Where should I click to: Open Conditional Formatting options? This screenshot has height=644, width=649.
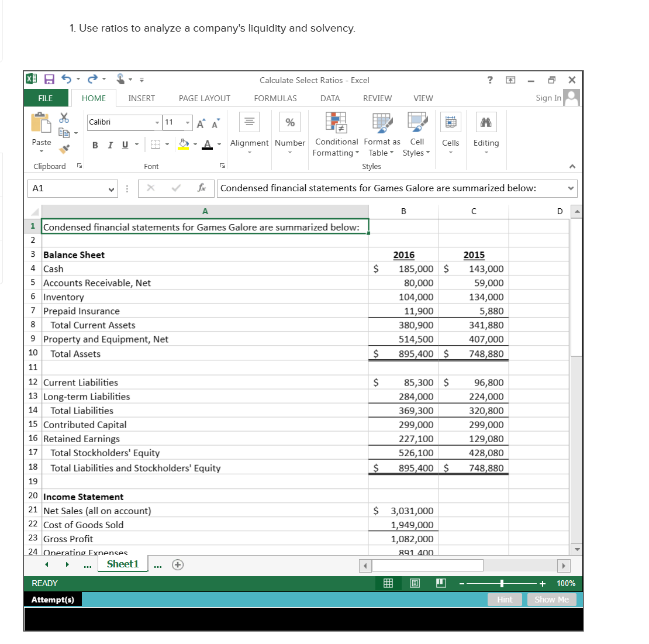[x=336, y=133]
